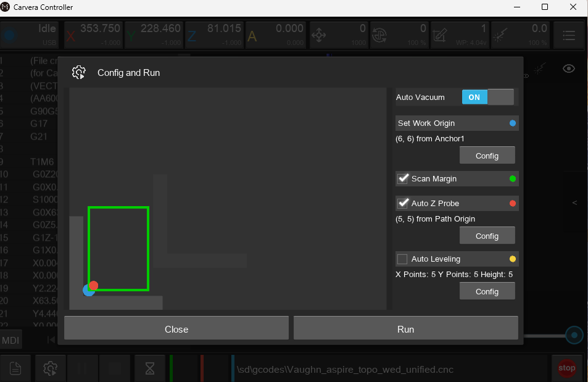Viewport: 588px width, 382px height.
Task: Click the blue slider handle on the right
Action: 574,335
